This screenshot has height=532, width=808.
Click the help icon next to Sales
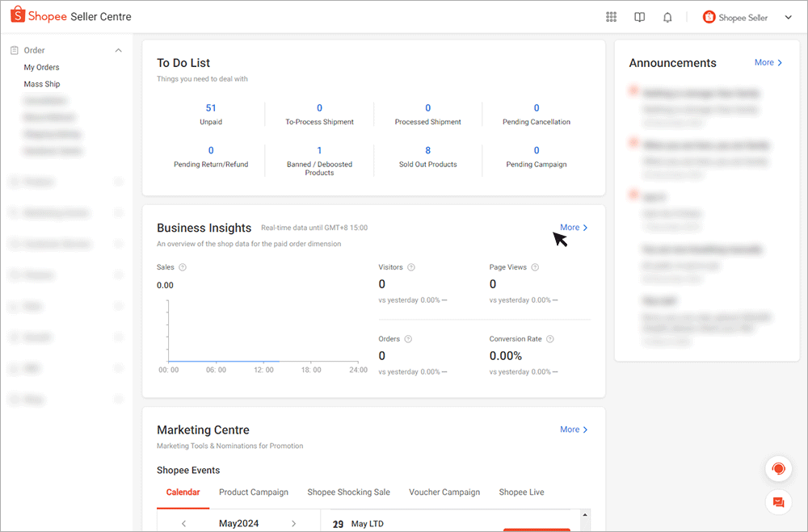click(x=183, y=267)
